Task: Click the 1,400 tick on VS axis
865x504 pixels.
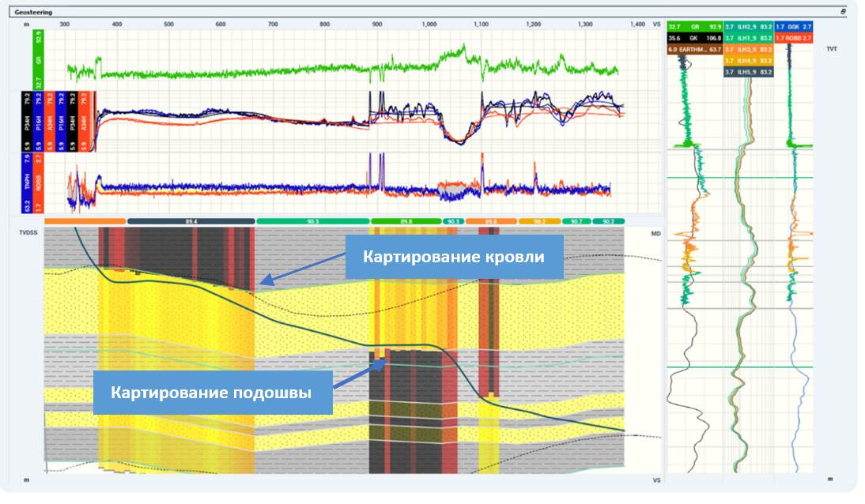Action: coord(637,24)
